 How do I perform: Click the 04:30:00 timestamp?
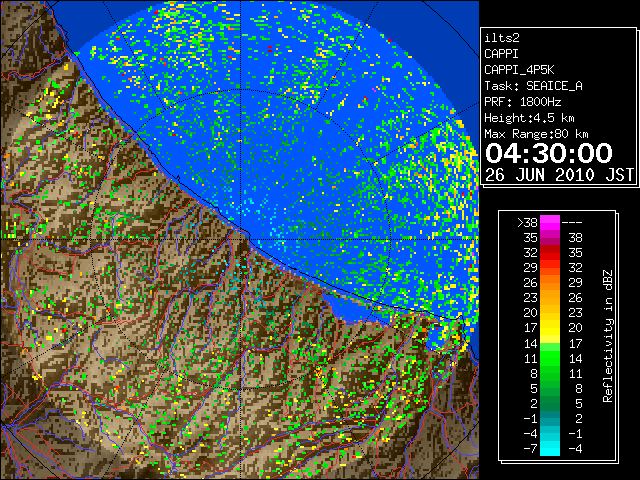click(549, 153)
